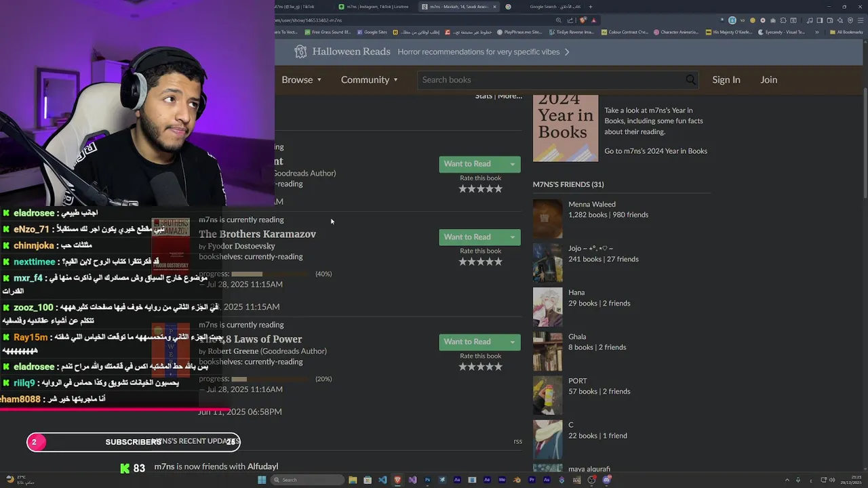868x488 pixels.
Task: Open shelf arrow beside 48 Laws of Power Want to Read
Action: [512, 342]
